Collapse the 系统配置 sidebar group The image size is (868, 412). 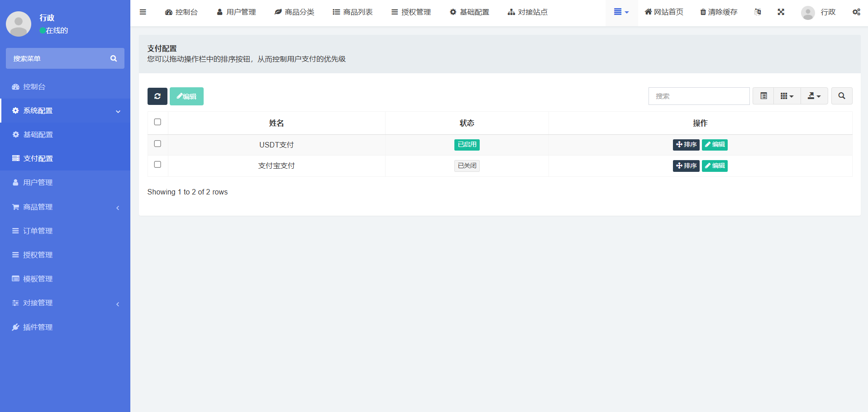click(65, 111)
